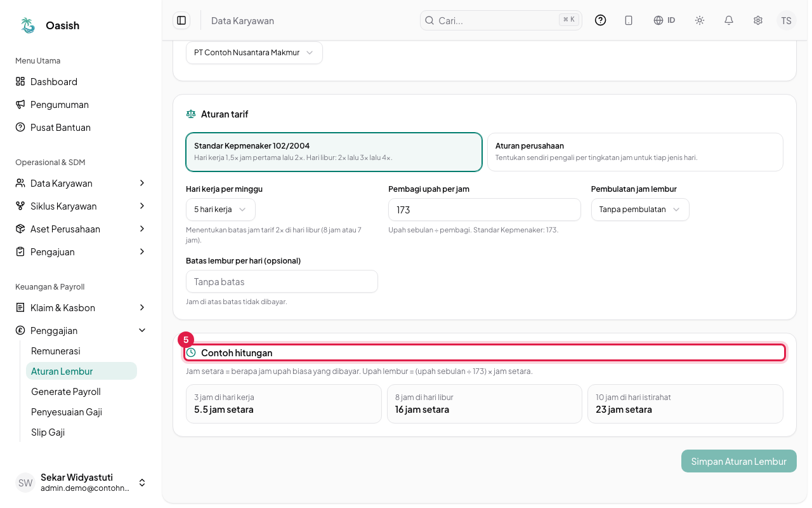Viewport: 812px width, 508px height.
Task: Open Remunerasi submenu item
Action: tap(81, 351)
